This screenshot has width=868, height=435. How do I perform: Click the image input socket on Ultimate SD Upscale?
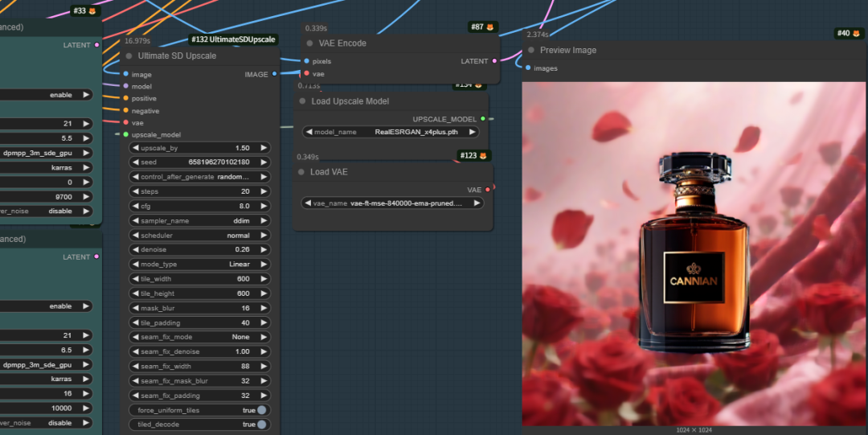(x=126, y=74)
